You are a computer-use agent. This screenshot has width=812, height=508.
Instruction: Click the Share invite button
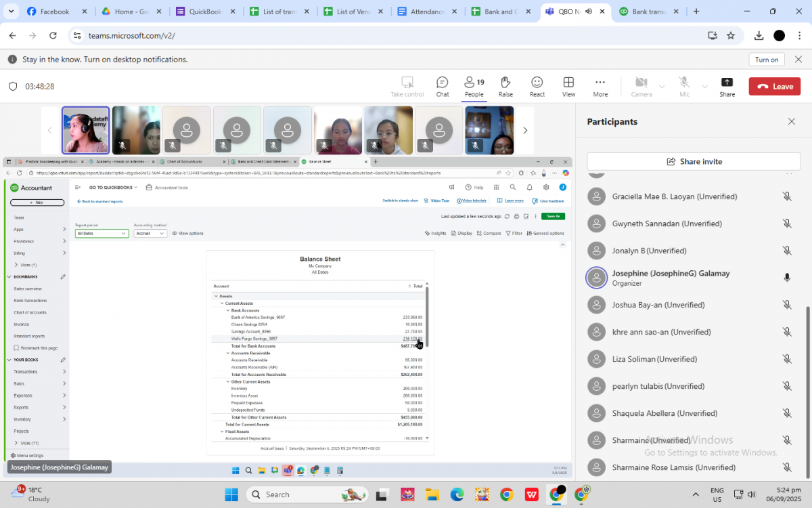694,162
